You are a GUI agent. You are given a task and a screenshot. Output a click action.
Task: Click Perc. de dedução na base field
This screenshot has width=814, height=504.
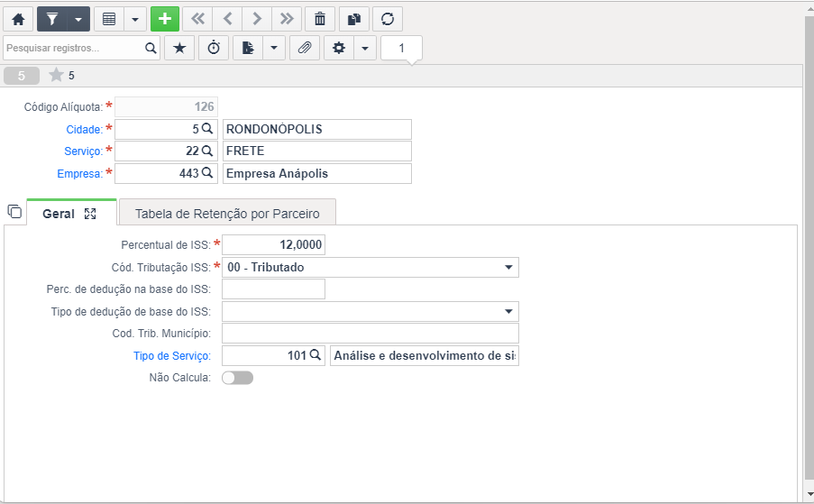[x=273, y=289]
